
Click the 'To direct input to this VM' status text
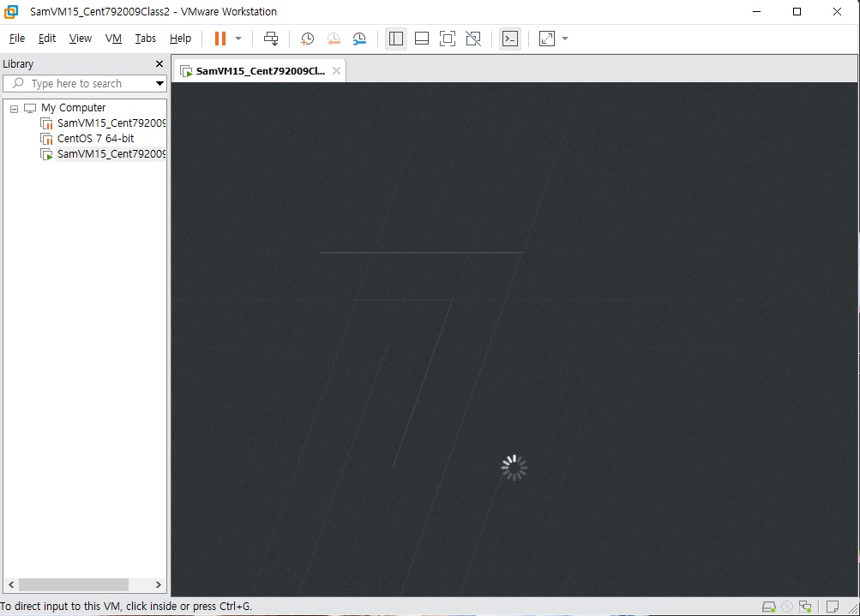pos(126,606)
